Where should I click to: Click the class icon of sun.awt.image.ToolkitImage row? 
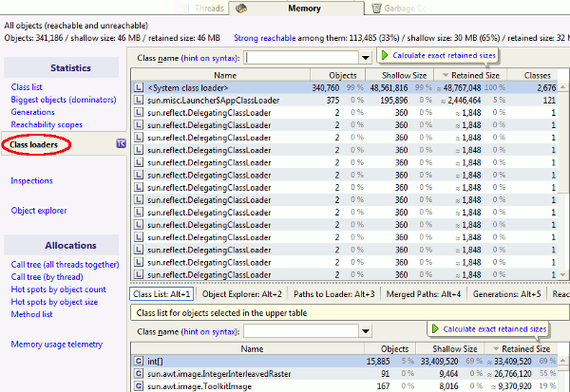tap(139, 385)
